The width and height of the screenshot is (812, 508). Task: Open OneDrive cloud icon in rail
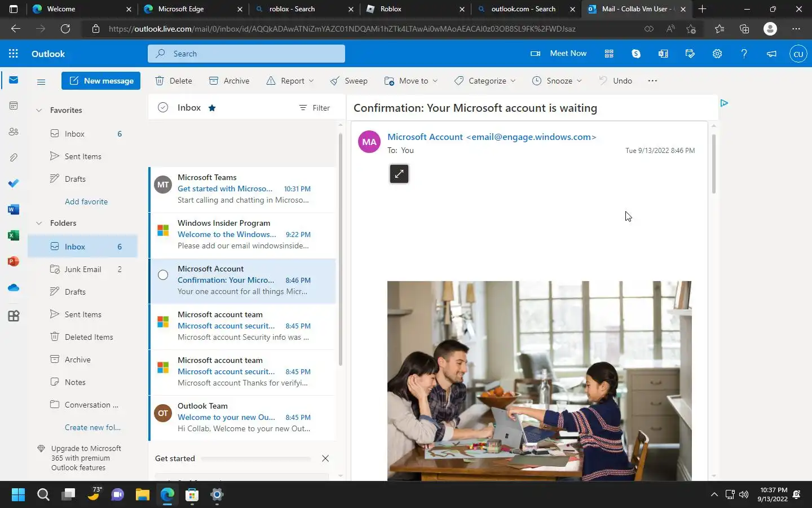(14, 287)
